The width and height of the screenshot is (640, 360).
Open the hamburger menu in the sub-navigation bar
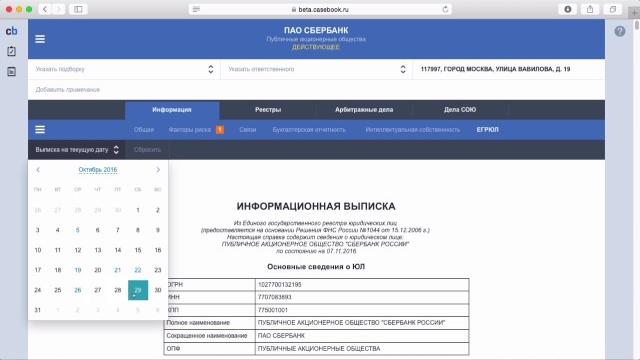click(40, 129)
